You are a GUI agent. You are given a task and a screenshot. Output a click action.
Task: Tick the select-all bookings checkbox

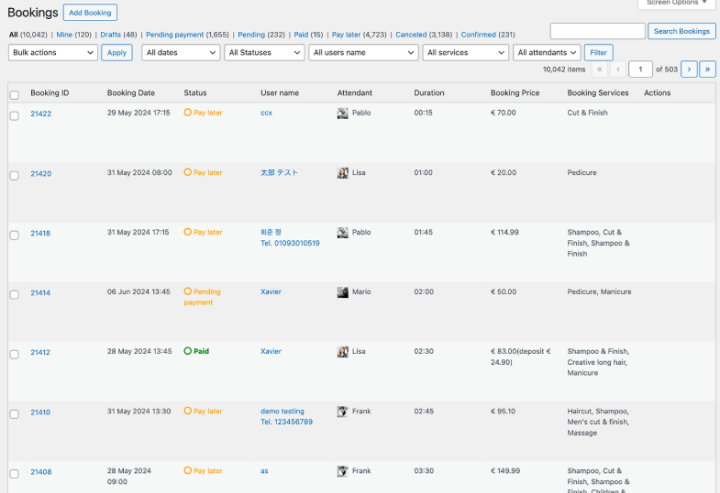14,95
